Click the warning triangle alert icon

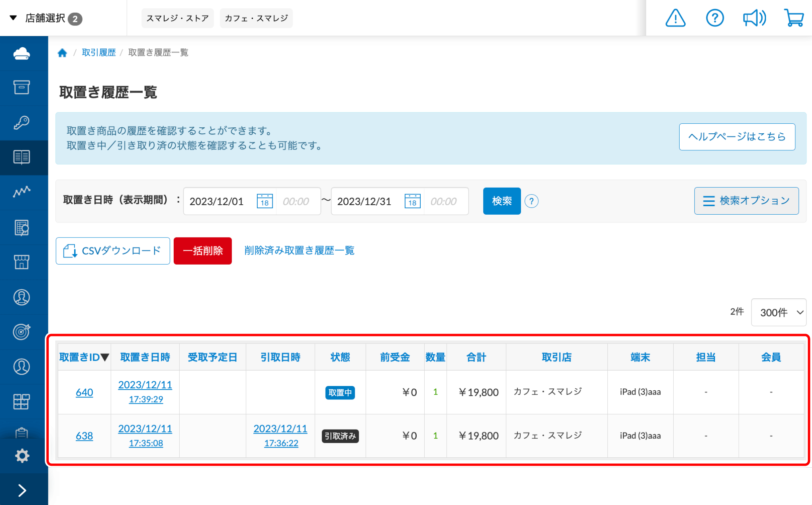click(675, 18)
